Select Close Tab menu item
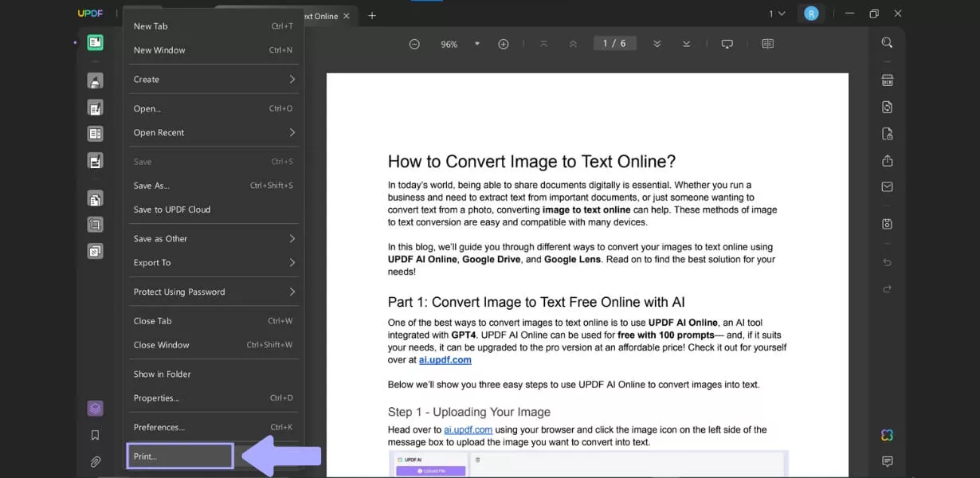Image resolution: width=980 pixels, height=478 pixels. (214, 321)
